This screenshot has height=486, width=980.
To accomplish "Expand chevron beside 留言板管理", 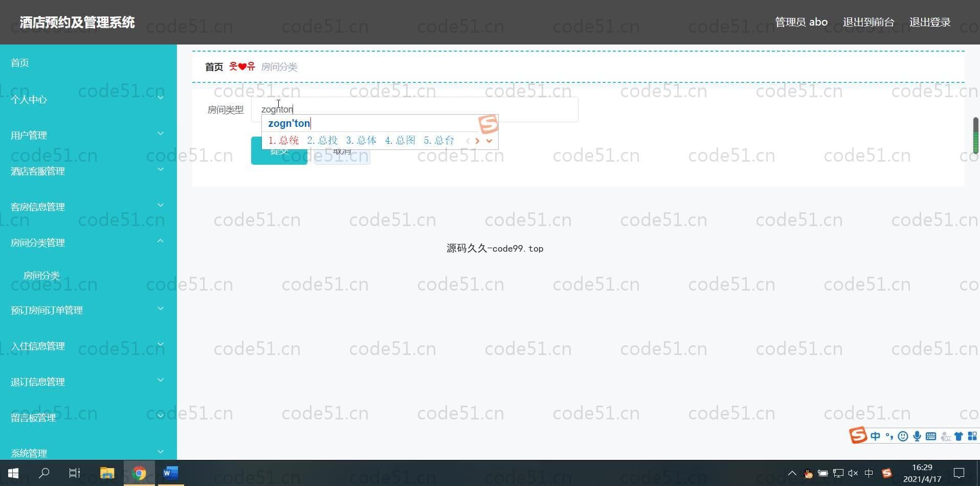I will tap(161, 416).
